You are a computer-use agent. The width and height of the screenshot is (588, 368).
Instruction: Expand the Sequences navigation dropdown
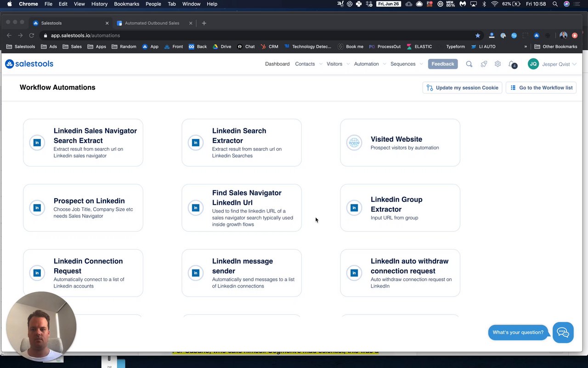[x=407, y=64]
